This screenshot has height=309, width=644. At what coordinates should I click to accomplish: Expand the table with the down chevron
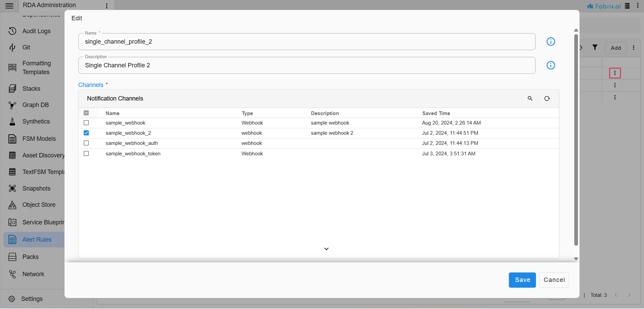(326, 249)
